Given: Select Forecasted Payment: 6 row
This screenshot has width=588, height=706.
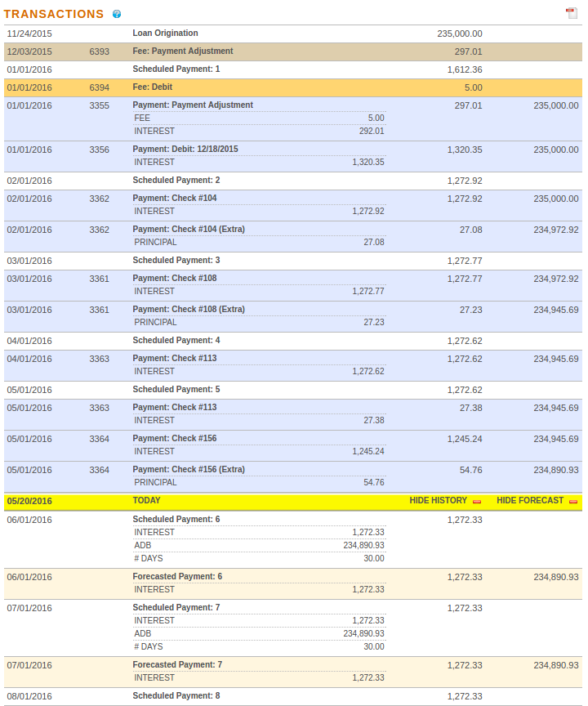Looking at the screenshot, I should click(293, 583).
